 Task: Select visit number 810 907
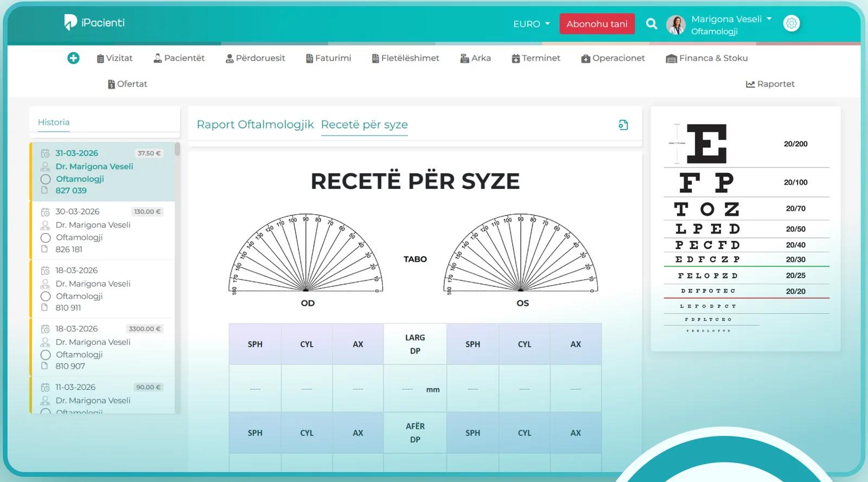click(x=70, y=367)
